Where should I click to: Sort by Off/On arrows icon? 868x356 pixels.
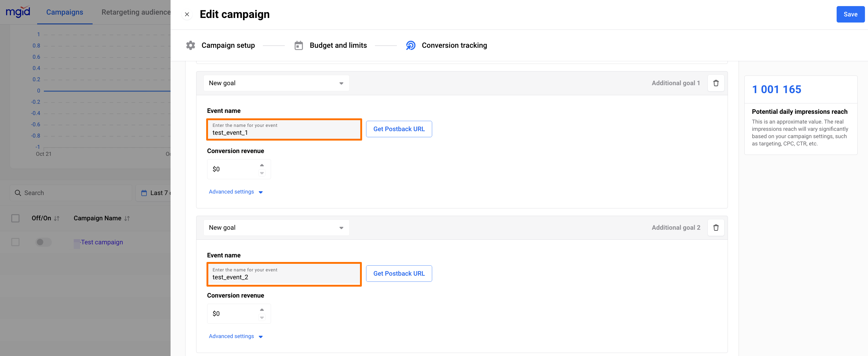click(x=57, y=218)
